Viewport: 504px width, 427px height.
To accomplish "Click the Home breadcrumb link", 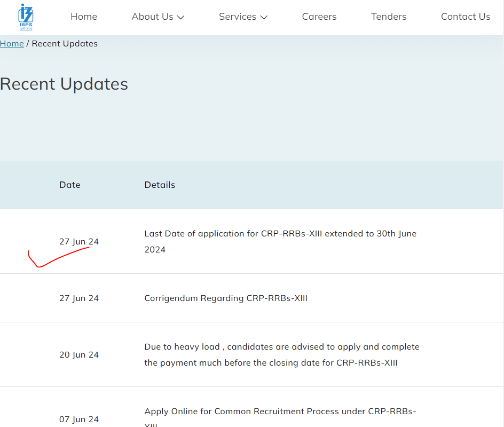I will tap(12, 44).
